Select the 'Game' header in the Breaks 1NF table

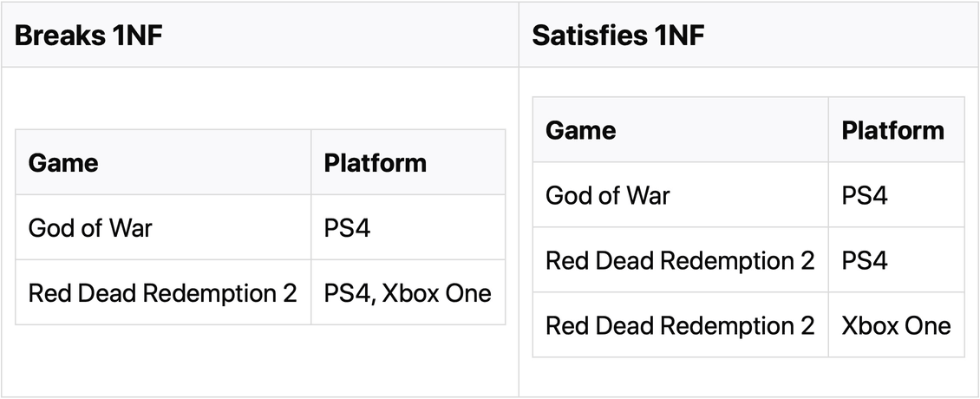coord(63,162)
